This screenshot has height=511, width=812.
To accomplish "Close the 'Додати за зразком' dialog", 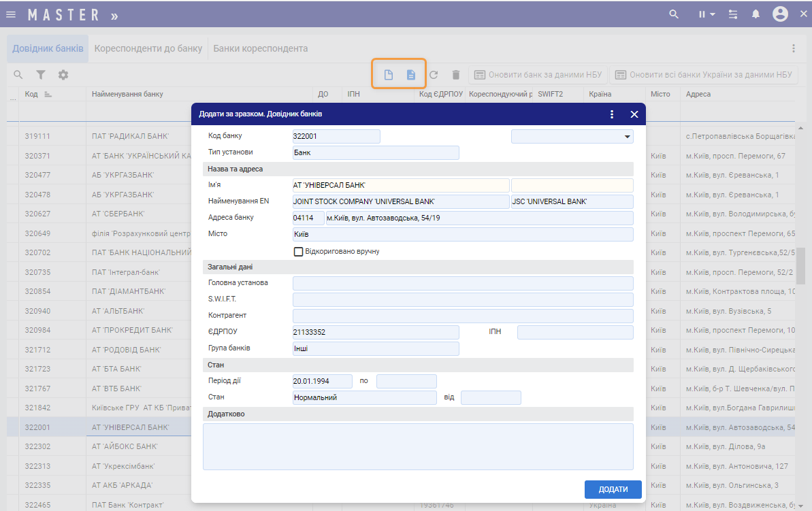I will tap(634, 114).
